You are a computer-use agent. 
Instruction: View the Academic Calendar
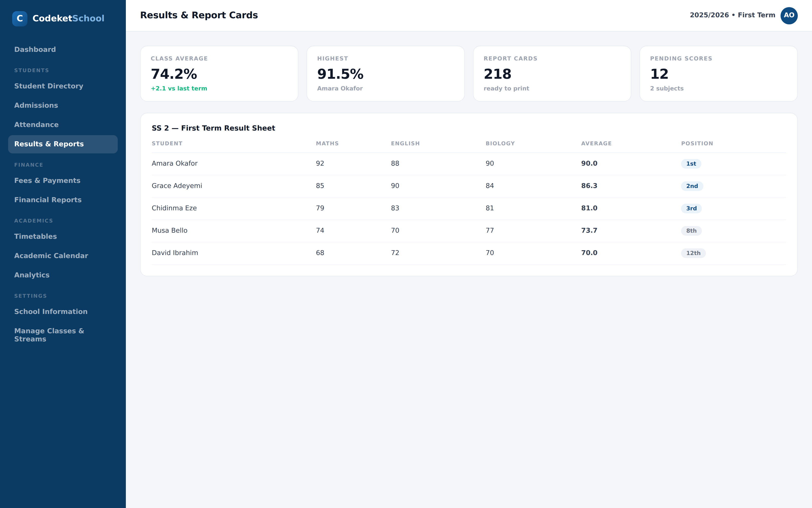point(63,256)
